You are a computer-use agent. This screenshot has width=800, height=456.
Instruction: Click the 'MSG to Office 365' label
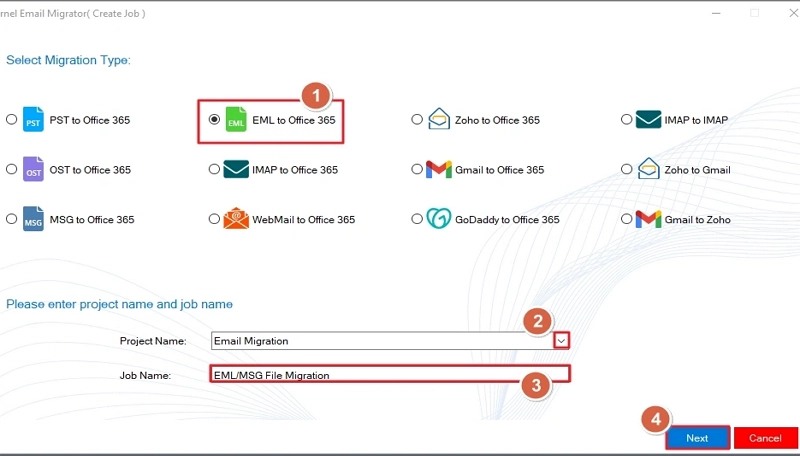(x=92, y=220)
